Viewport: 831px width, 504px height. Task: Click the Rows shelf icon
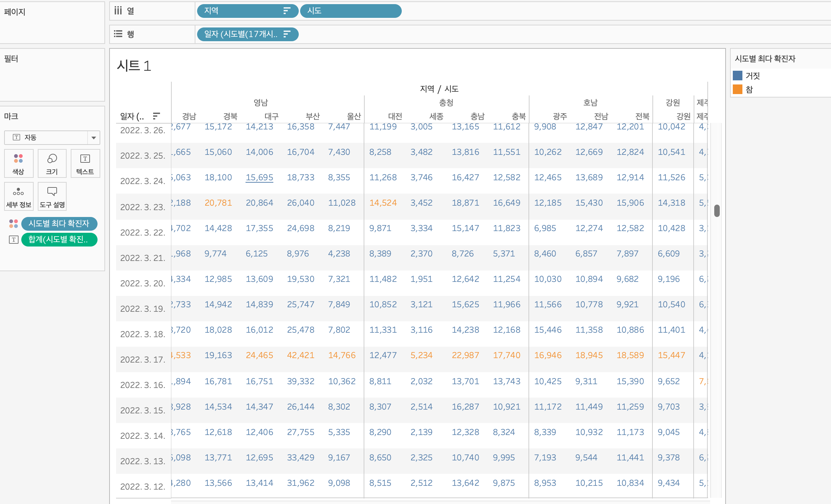click(118, 34)
